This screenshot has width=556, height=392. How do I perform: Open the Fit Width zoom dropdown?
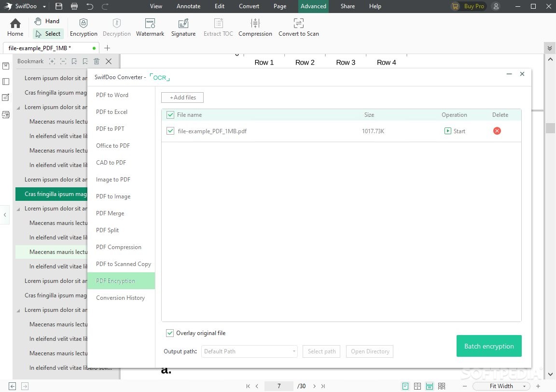[501, 386]
